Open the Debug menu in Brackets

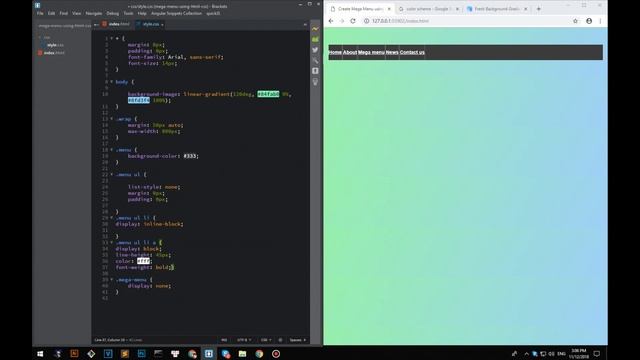pyautogui.click(x=113, y=13)
